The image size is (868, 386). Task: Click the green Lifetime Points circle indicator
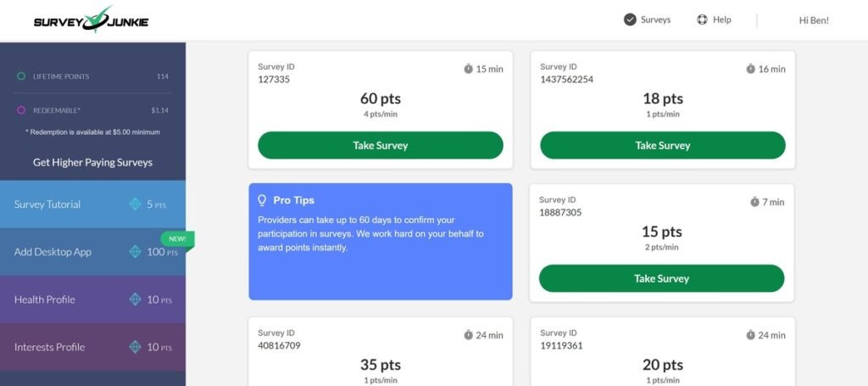21,76
